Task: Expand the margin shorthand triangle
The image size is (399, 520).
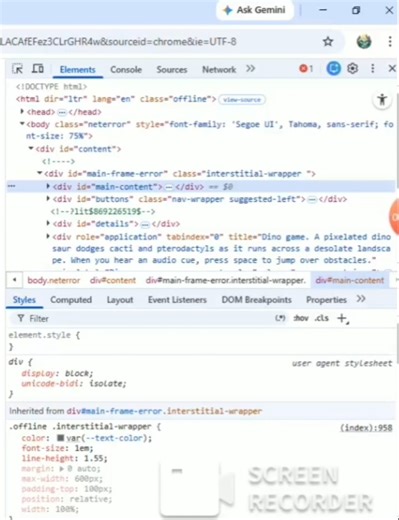Action: 62,468
